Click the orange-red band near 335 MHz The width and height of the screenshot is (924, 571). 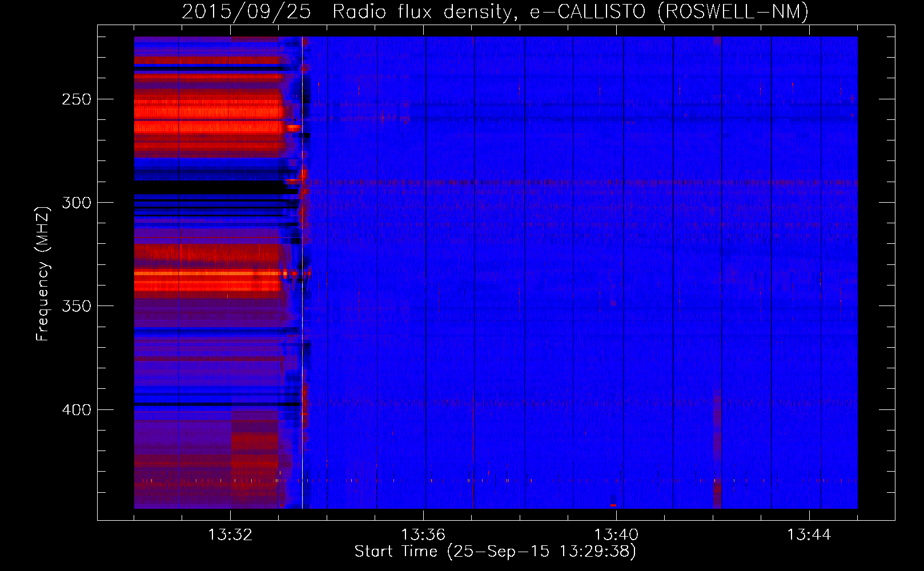[x=209, y=274]
